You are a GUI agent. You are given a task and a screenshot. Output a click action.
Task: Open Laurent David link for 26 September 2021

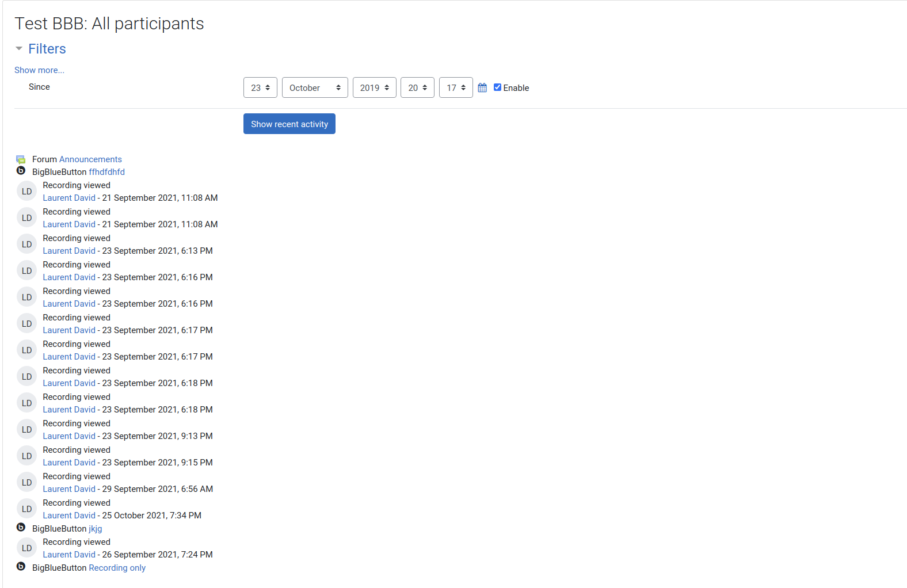(69, 555)
